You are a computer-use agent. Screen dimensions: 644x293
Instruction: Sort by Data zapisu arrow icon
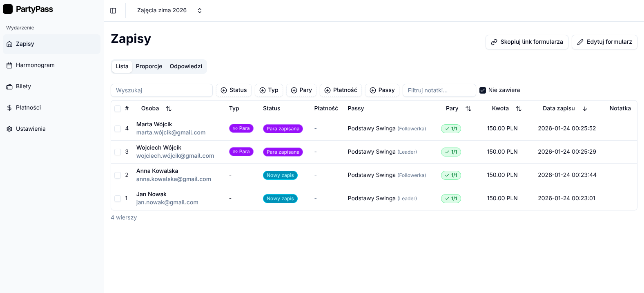[585, 109]
